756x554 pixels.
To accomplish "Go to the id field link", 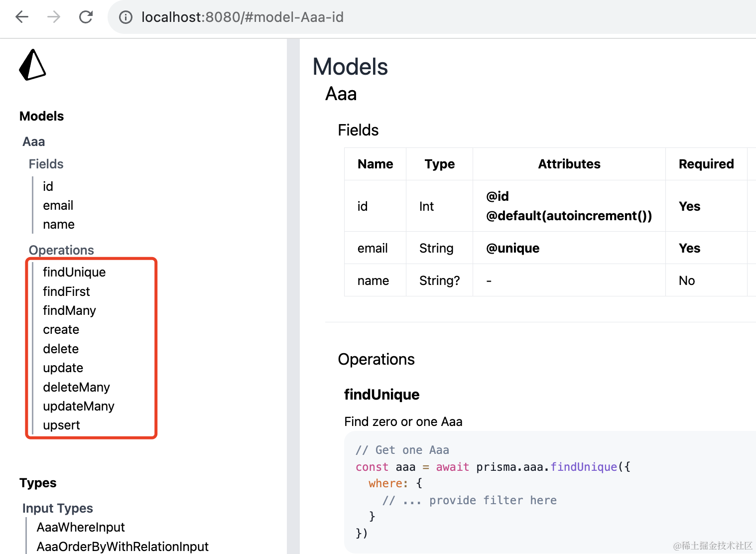I will click(x=48, y=186).
